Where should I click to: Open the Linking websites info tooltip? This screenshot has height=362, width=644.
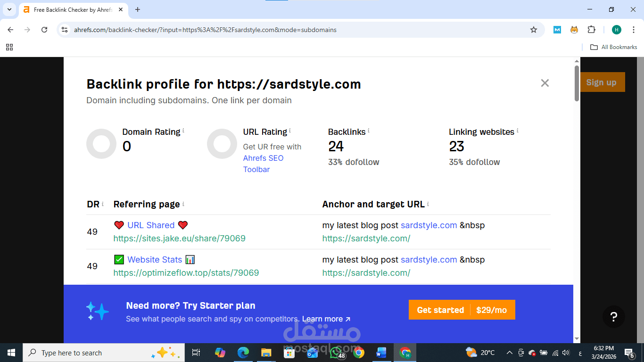pos(518,131)
